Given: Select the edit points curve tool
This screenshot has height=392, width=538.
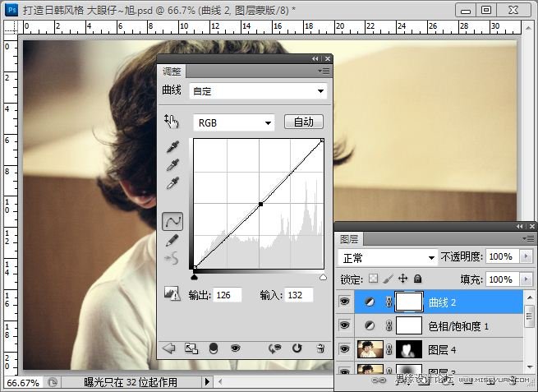Looking at the screenshot, I should coord(172,221).
